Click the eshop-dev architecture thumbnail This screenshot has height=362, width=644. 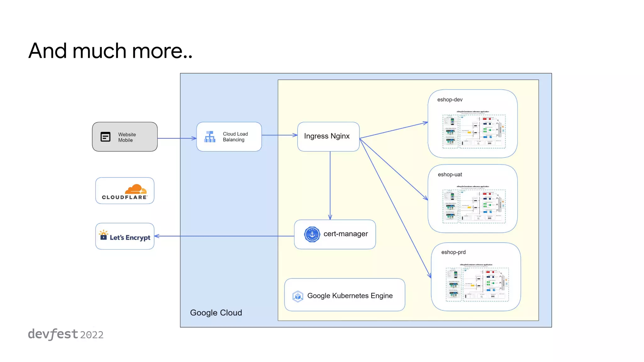pyautogui.click(x=474, y=130)
